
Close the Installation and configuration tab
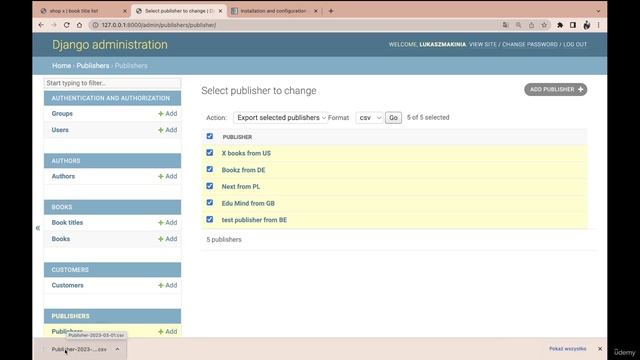click(316, 11)
